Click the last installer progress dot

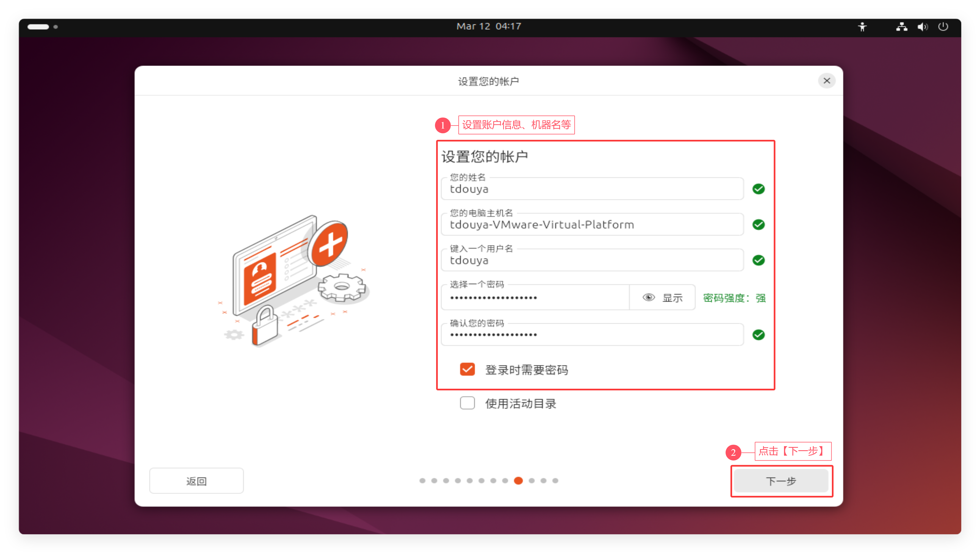[555, 481]
